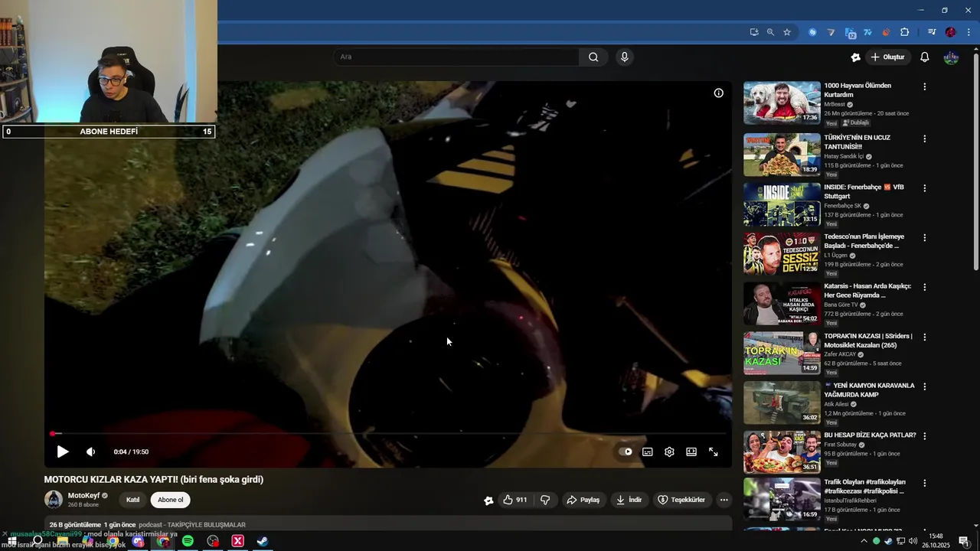
Task: Click the video progress bar
Action: click(387, 434)
